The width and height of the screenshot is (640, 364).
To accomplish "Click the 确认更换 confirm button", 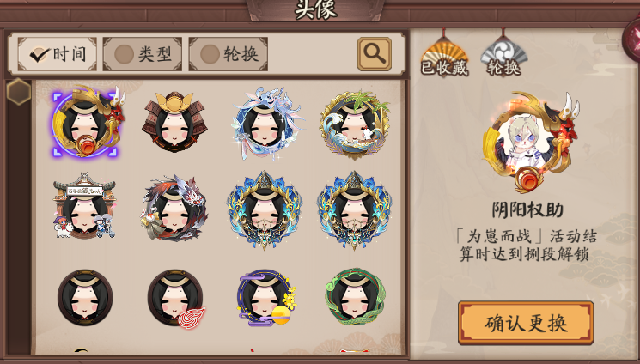I will click(526, 323).
